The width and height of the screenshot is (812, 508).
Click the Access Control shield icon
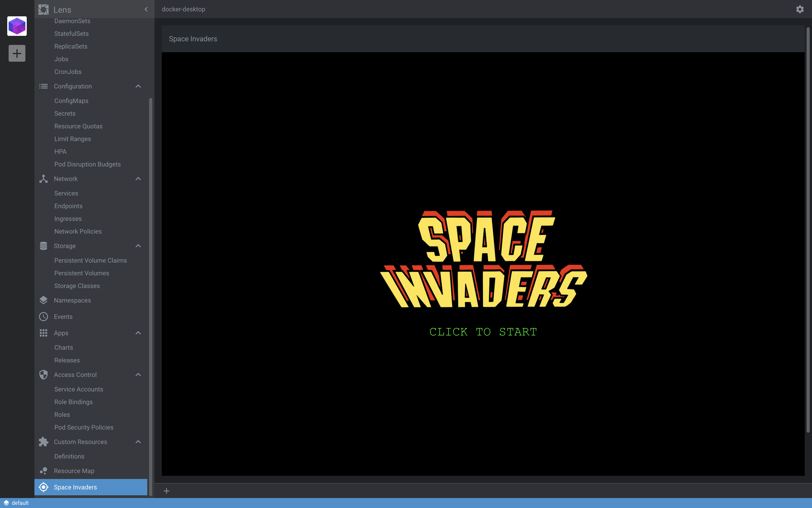pos(43,375)
